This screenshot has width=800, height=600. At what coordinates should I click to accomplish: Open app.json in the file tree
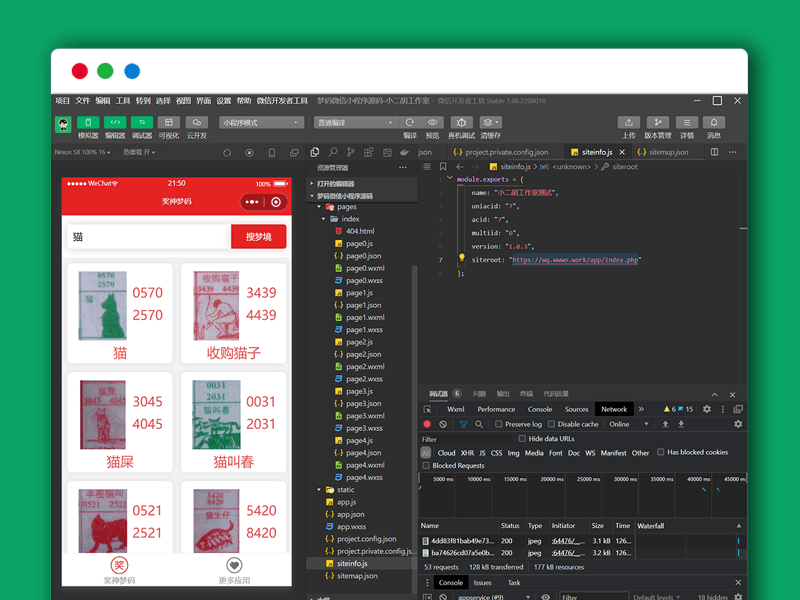pos(351,514)
